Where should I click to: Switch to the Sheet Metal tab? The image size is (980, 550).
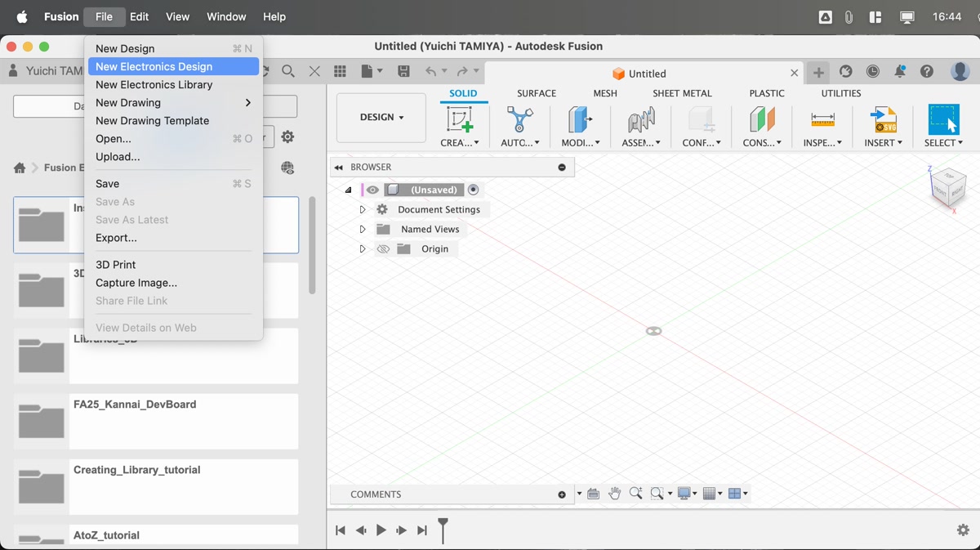point(682,93)
